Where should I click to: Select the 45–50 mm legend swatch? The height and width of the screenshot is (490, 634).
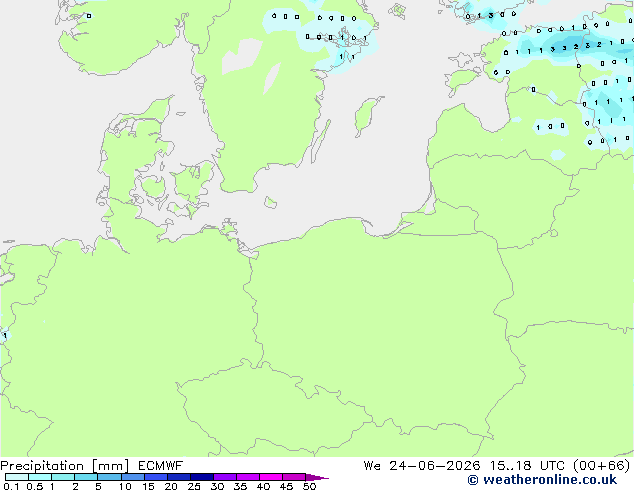pos(294,477)
